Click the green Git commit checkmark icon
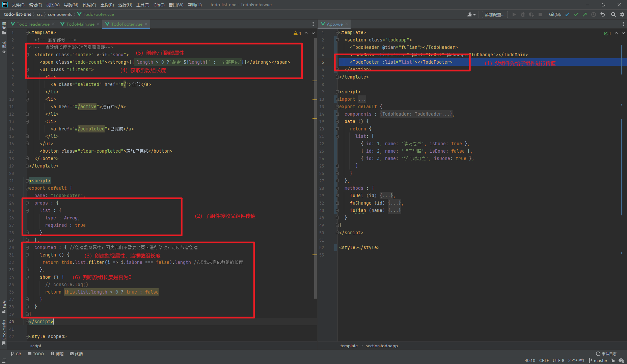This screenshot has width=627, height=364. click(x=576, y=14)
